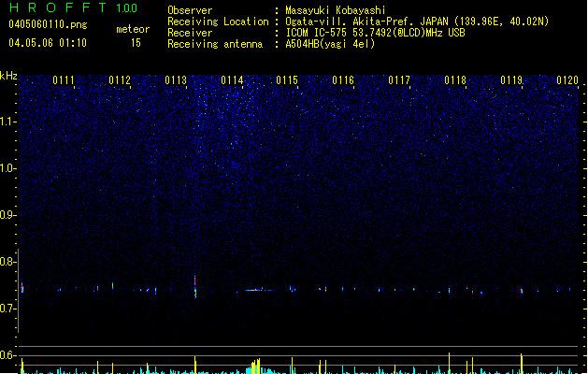Image resolution: width=588 pixels, height=374 pixels.
Task: Click time marker 0111
Action: [x=64, y=80]
